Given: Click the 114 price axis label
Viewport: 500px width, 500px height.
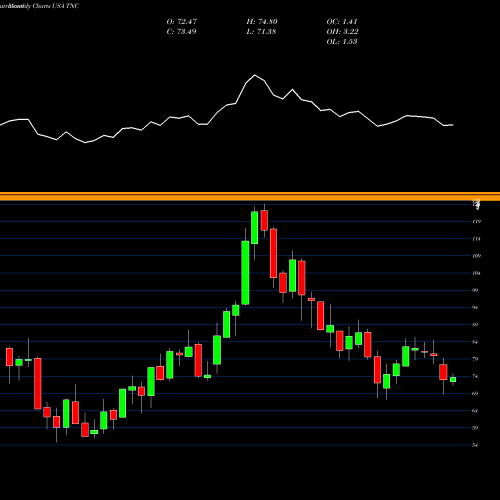Looking at the screenshot, I should coord(477,239).
